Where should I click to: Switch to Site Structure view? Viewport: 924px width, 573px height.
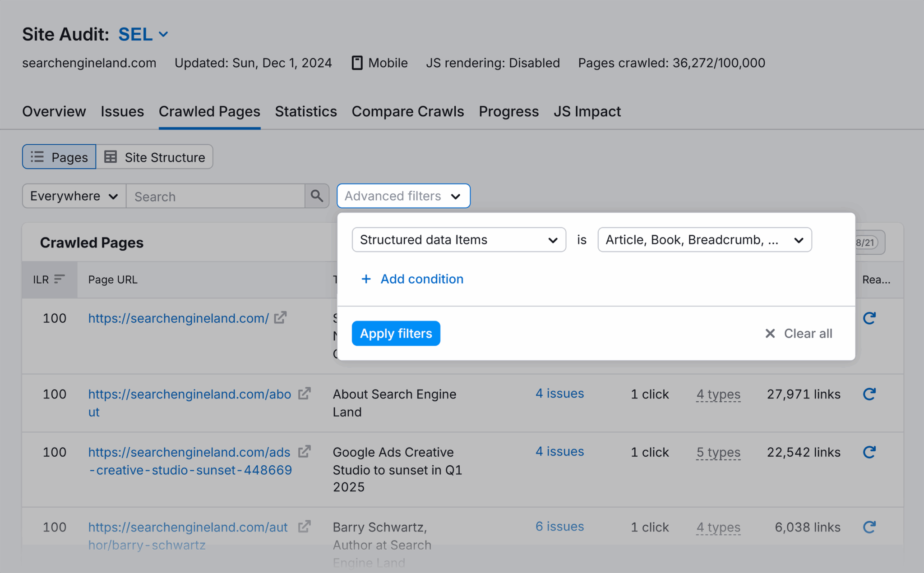pyautogui.click(x=155, y=156)
